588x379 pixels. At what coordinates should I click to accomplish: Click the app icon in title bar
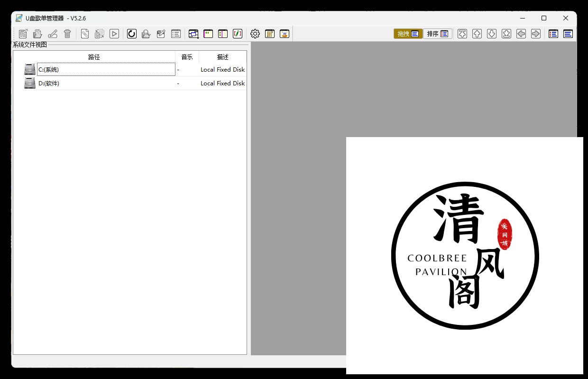pos(19,18)
